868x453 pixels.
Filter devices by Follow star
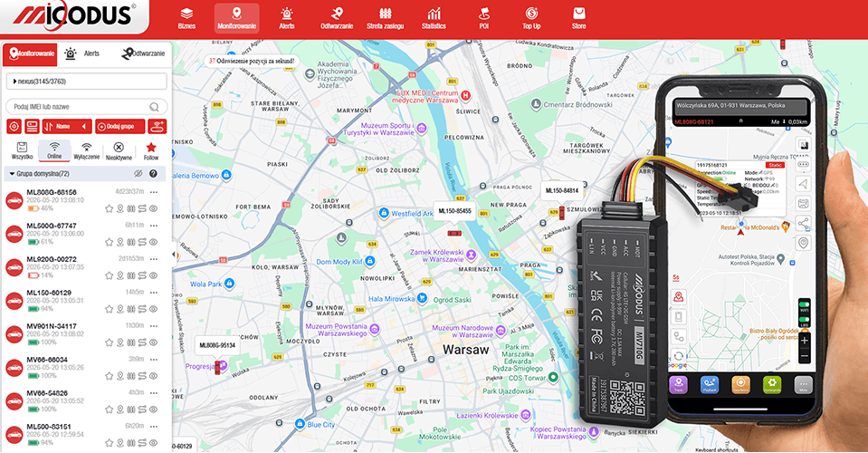pos(150,150)
